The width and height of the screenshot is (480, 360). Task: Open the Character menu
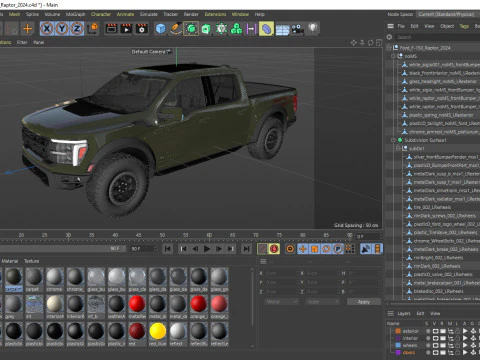click(x=101, y=14)
